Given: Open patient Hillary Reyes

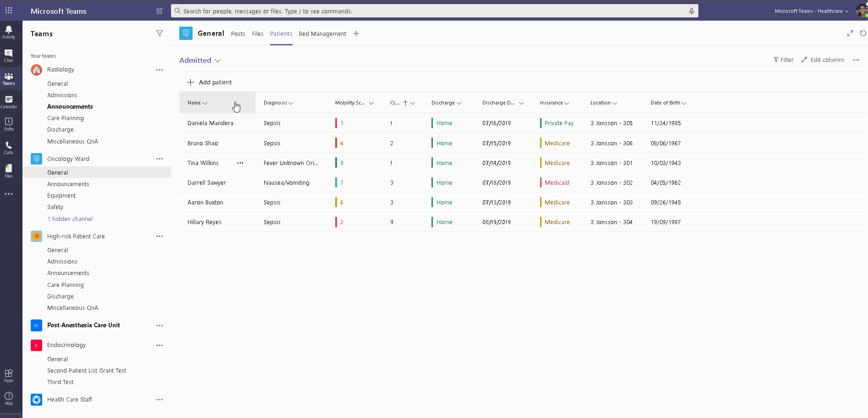Looking at the screenshot, I should coord(204,222).
